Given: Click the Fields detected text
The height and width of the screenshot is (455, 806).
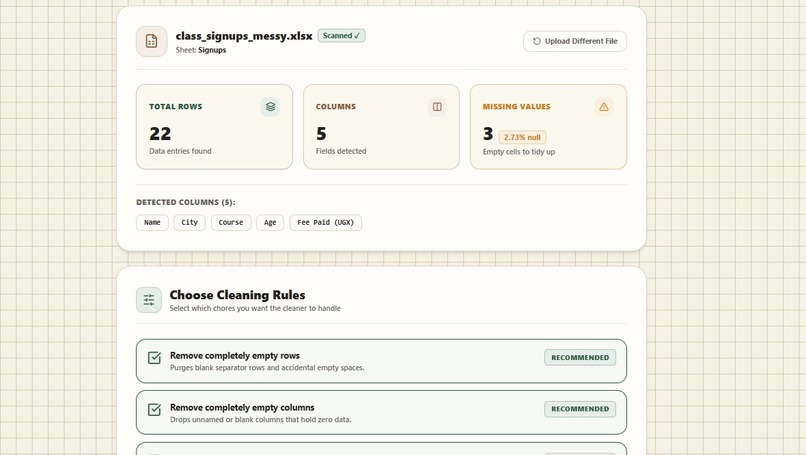Looking at the screenshot, I should point(341,151).
